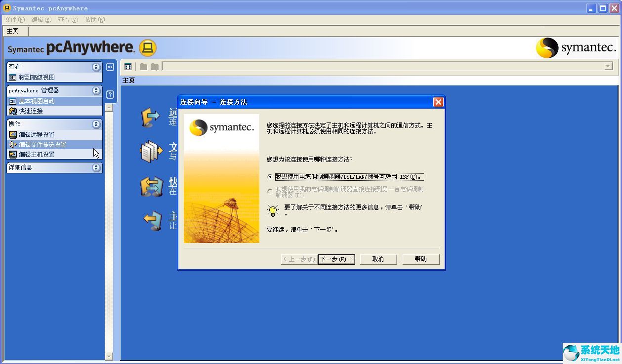Click the 取消 button
This screenshot has width=622, height=364.
tap(378, 259)
